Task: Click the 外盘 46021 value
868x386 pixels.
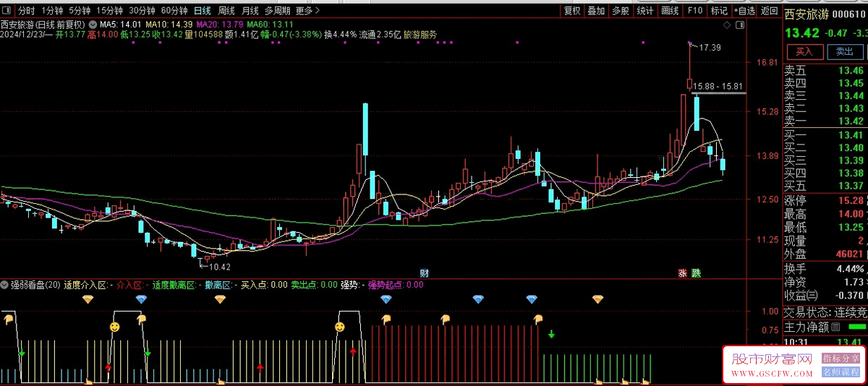Action: click(850, 254)
